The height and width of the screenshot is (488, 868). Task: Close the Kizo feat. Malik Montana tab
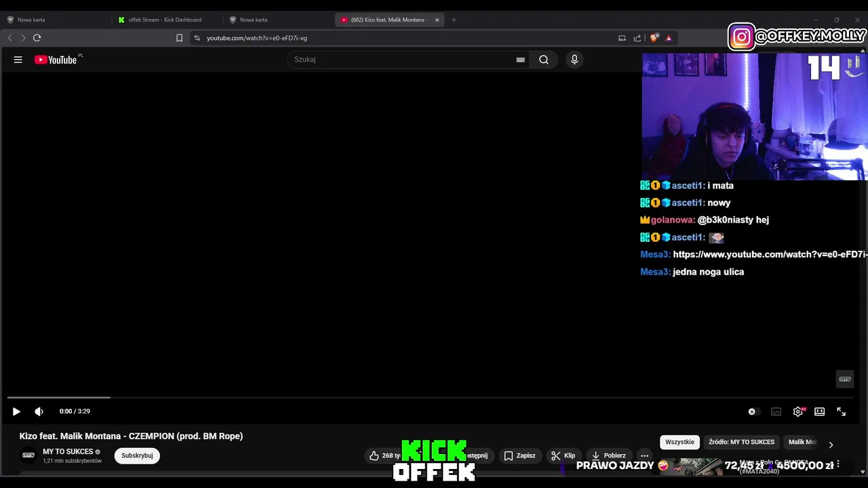[x=437, y=20]
